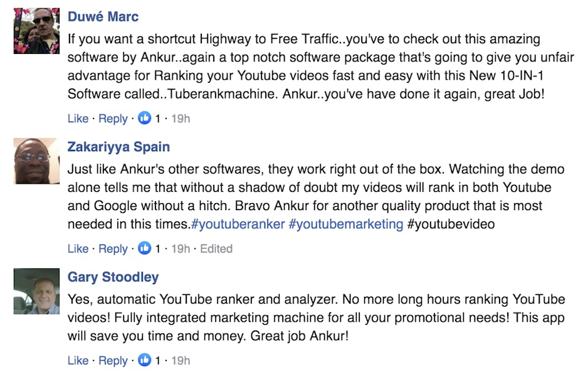Click the #youtuberanker hashtag
The image size is (588, 380).
(238, 224)
